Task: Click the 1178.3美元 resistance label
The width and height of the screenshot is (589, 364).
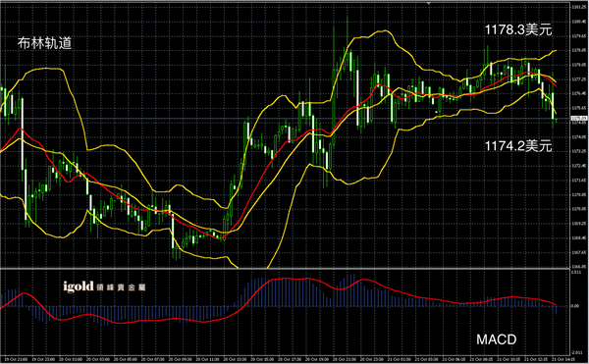Action: tap(518, 30)
